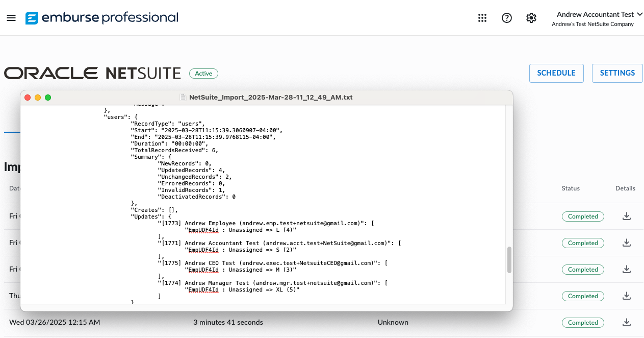Screen dimensions: 644x338
Task: Click the "DeactivatedRecords": 0 line
Action: click(197, 197)
